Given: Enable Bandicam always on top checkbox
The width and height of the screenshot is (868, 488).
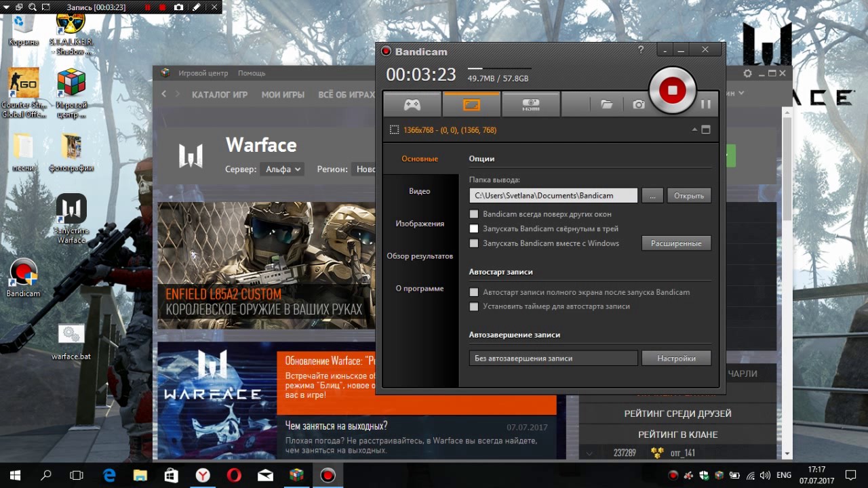Looking at the screenshot, I should pyautogui.click(x=474, y=214).
